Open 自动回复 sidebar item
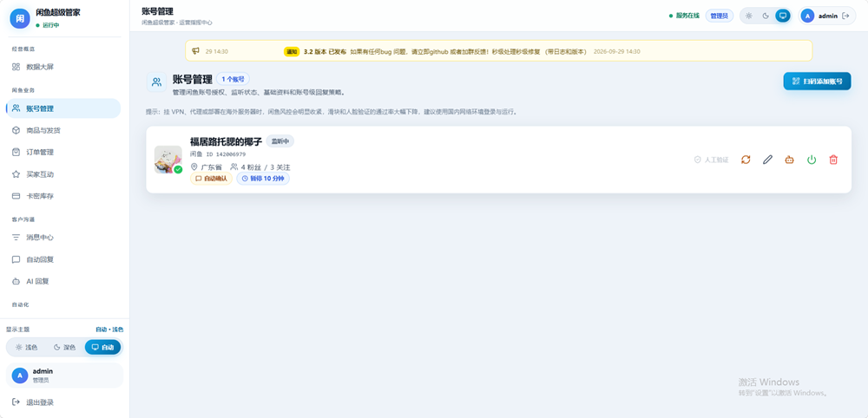Screen dimensions: 868x418 (63, 259)
